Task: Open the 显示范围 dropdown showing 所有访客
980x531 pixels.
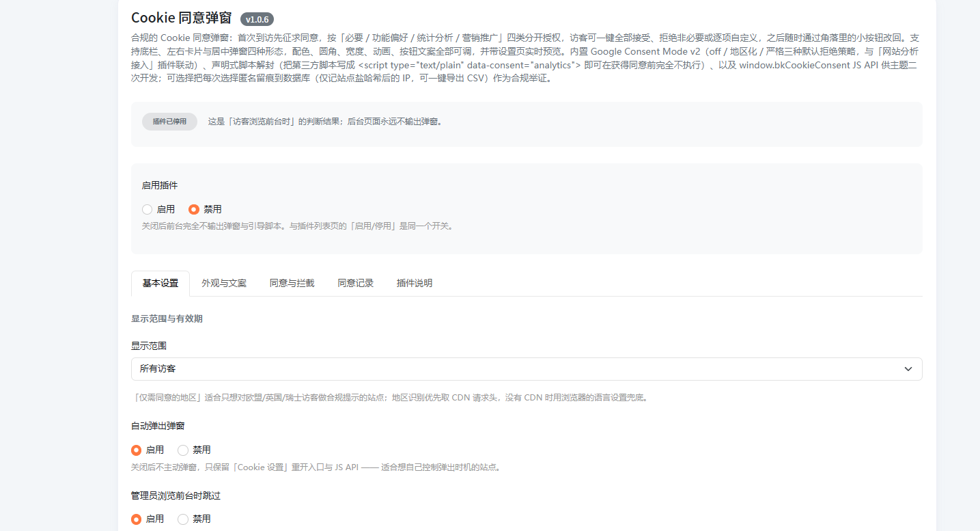Action: (527, 369)
